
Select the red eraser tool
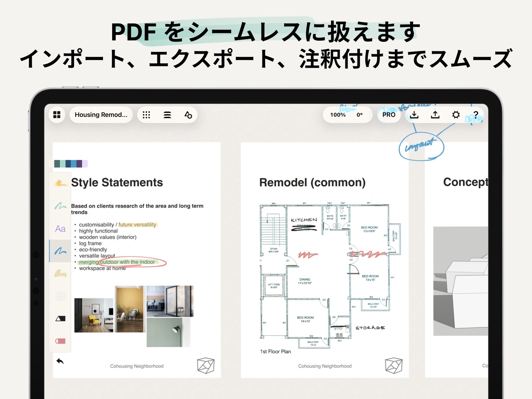pyautogui.click(x=60, y=341)
